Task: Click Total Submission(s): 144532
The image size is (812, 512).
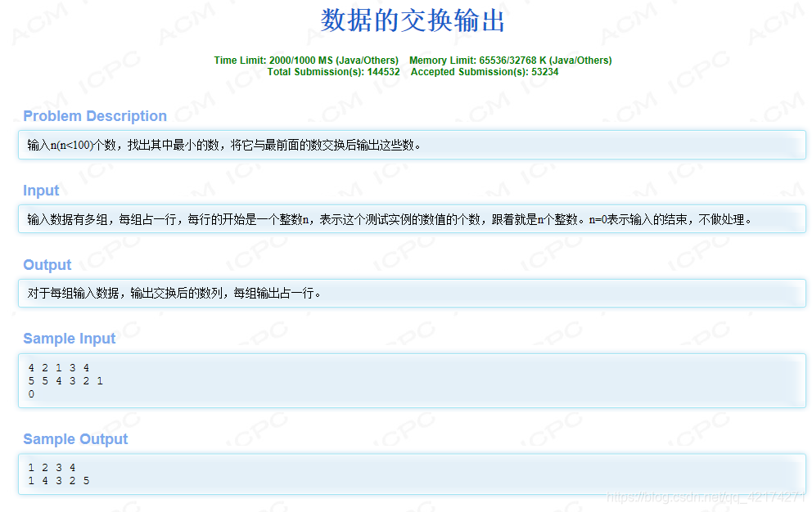Action: click(333, 72)
